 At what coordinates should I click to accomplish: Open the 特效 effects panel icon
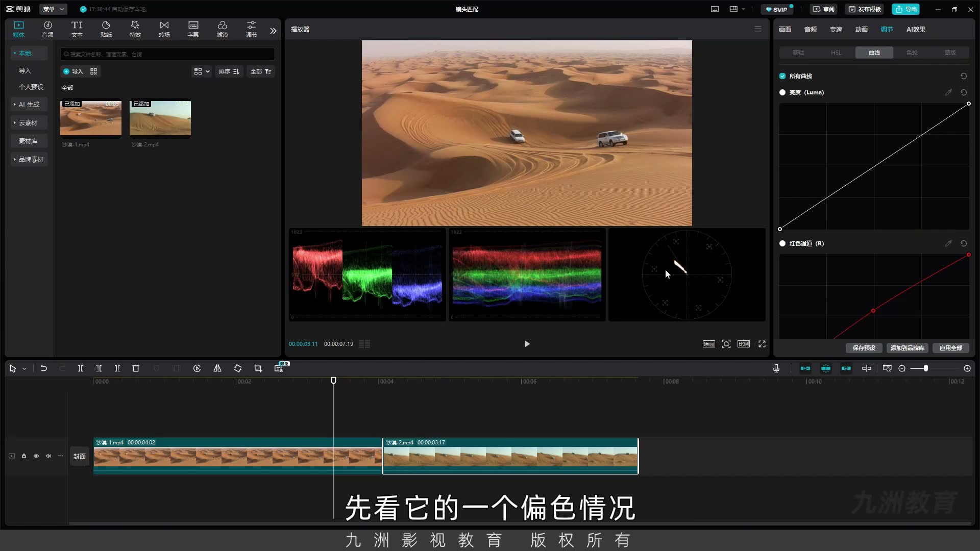click(135, 29)
